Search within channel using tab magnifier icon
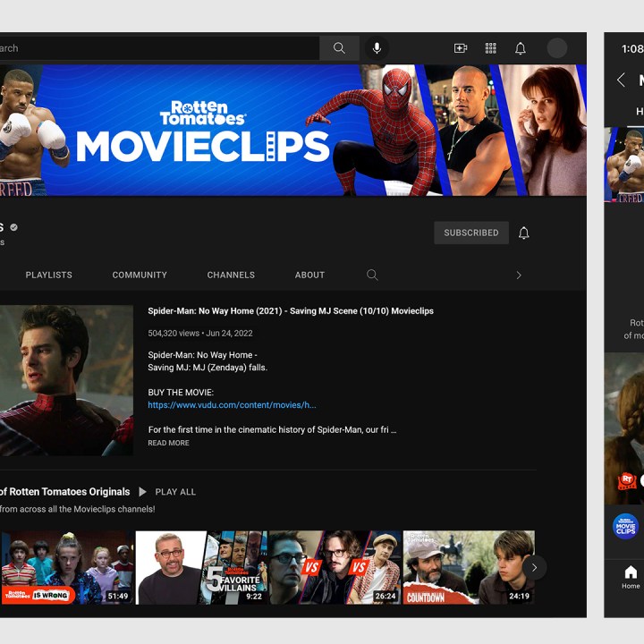 click(x=372, y=275)
